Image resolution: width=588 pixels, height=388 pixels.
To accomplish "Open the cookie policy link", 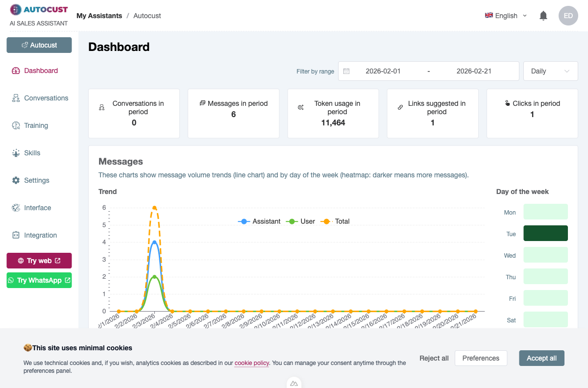I will coord(251,363).
